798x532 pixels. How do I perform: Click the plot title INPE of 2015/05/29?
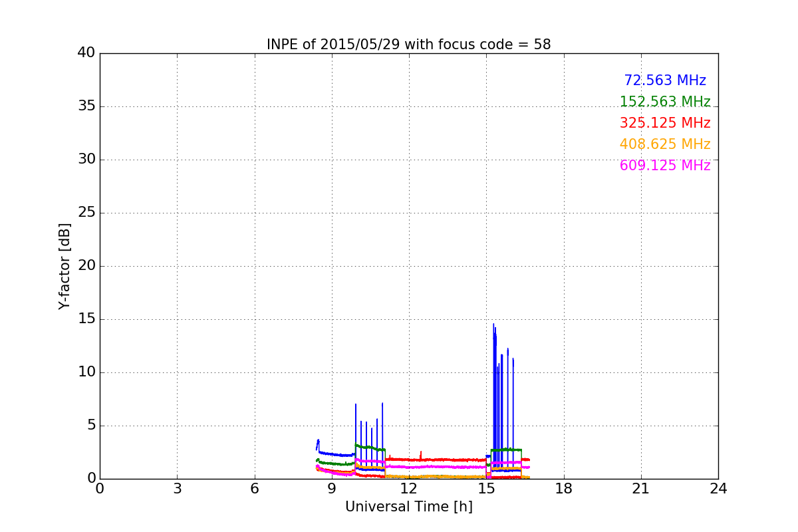[408, 45]
